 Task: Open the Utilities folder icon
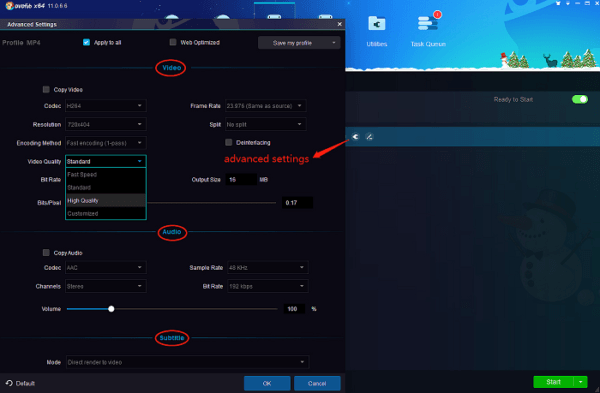[377, 24]
